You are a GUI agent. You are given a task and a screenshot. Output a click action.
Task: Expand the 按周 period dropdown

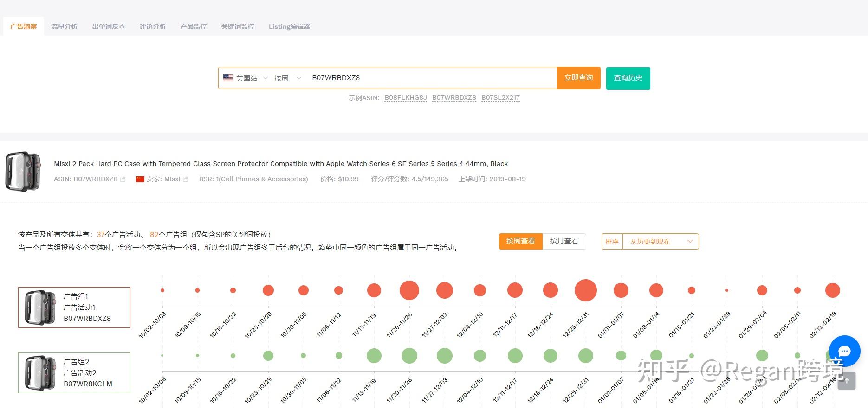pos(288,78)
